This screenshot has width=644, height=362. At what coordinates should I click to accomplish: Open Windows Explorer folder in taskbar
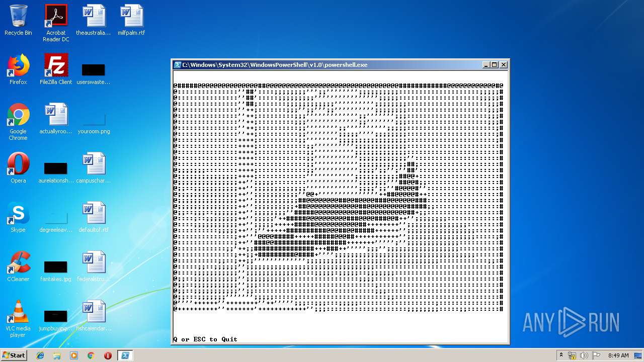(x=57, y=355)
